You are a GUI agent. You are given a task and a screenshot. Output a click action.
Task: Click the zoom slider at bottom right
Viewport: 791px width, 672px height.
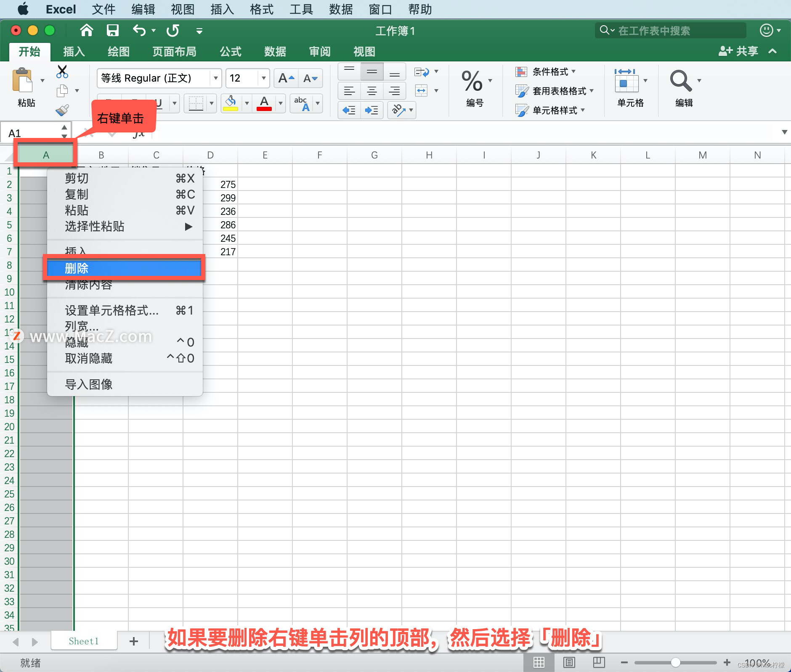click(x=675, y=662)
